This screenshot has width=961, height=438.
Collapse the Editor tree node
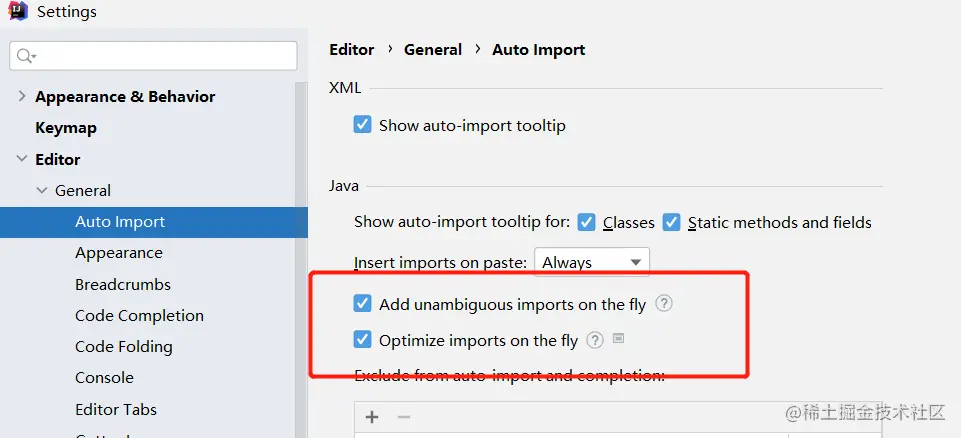pyautogui.click(x=22, y=159)
